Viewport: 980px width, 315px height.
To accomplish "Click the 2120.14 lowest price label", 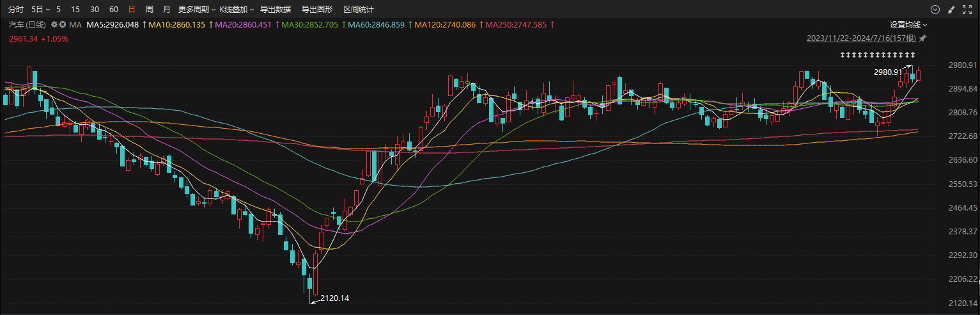I will [x=334, y=298].
